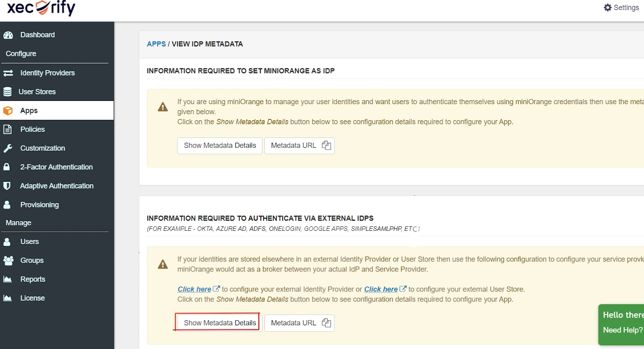Click the Reports chart icon
The image size is (644, 349).
[7, 279]
